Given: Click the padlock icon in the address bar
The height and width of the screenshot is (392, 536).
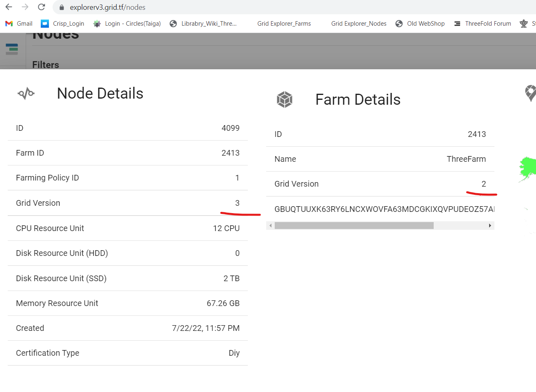Looking at the screenshot, I should (61, 7).
